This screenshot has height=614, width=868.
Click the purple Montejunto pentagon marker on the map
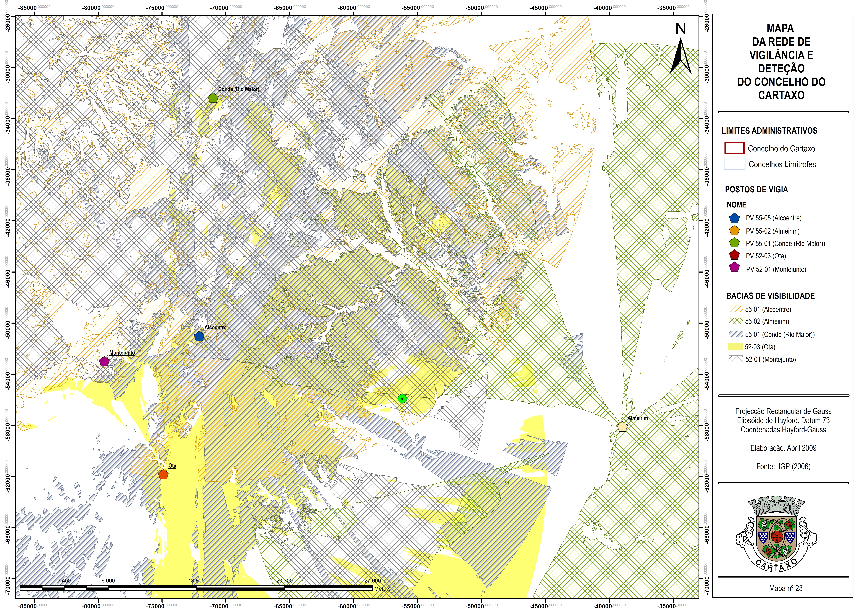coord(104,361)
